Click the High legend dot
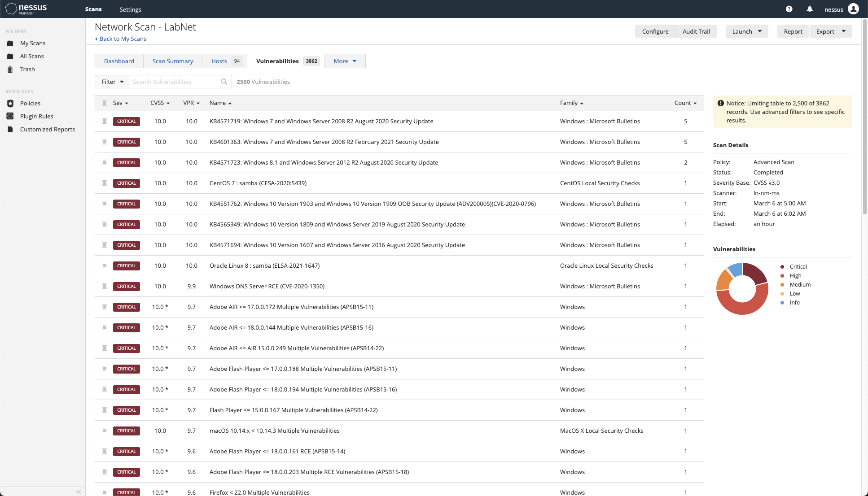The image size is (868, 496). (x=782, y=275)
